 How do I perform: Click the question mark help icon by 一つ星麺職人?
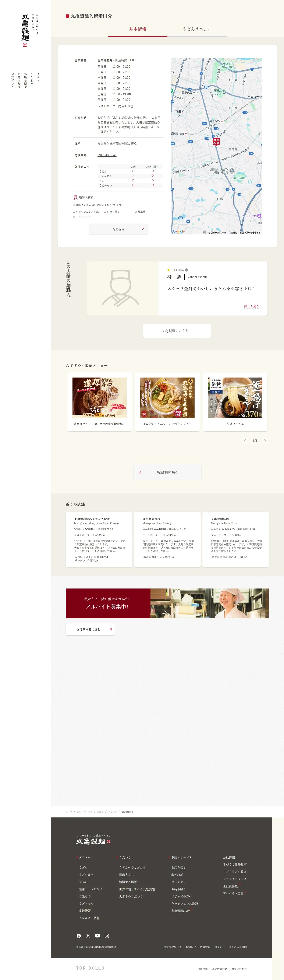point(187,270)
